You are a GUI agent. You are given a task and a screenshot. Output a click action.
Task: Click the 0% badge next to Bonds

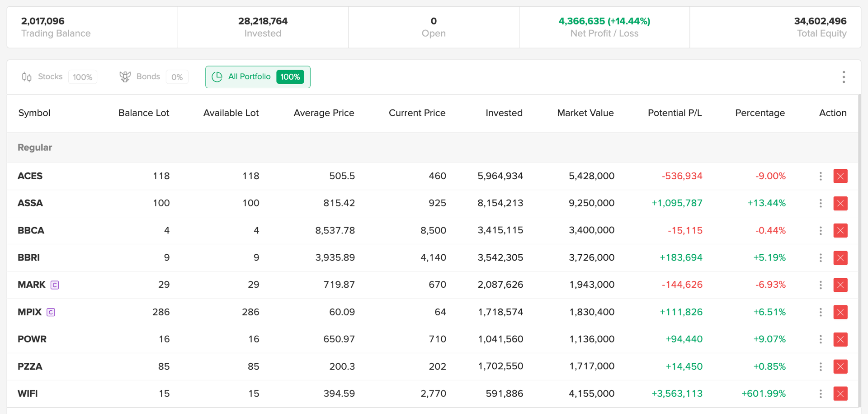pyautogui.click(x=177, y=77)
